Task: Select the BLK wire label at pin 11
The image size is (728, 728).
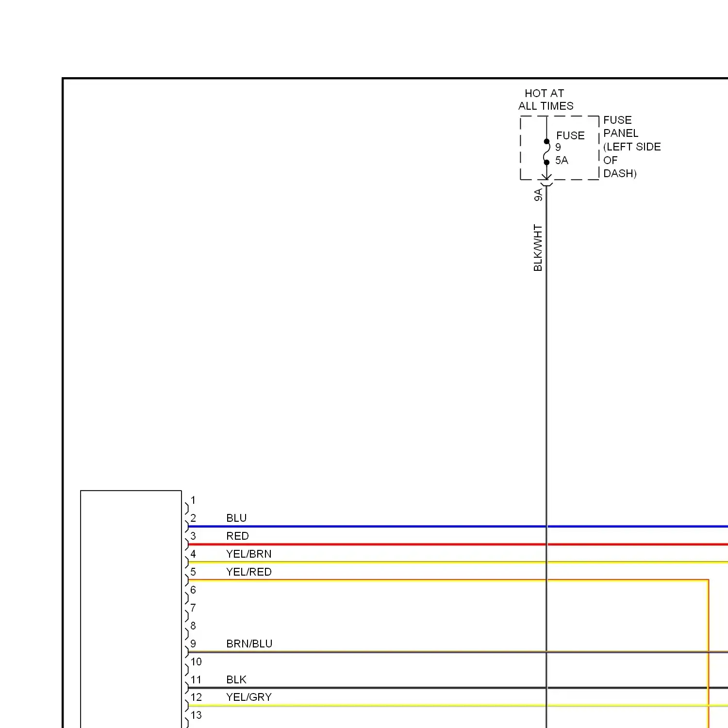Action: (x=236, y=679)
